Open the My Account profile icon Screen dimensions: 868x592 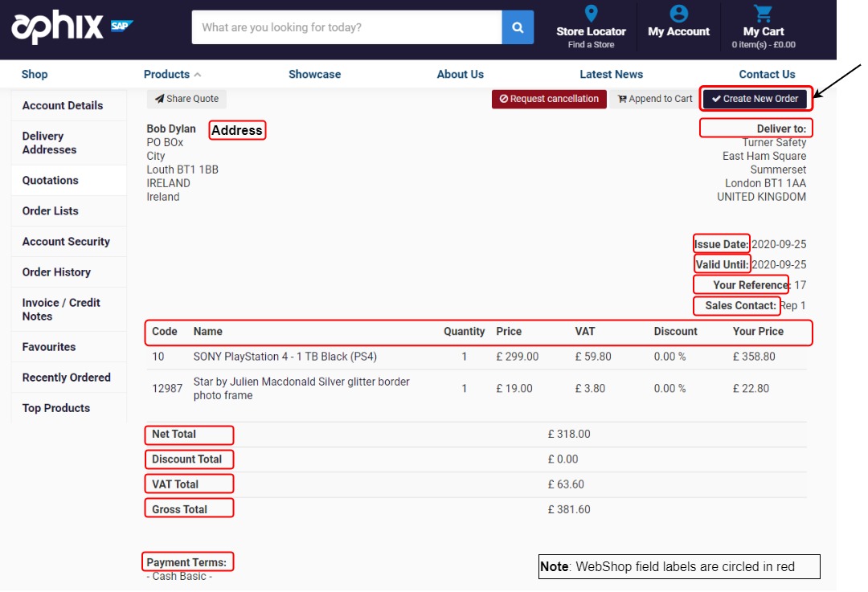pyautogui.click(x=678, y=14)
